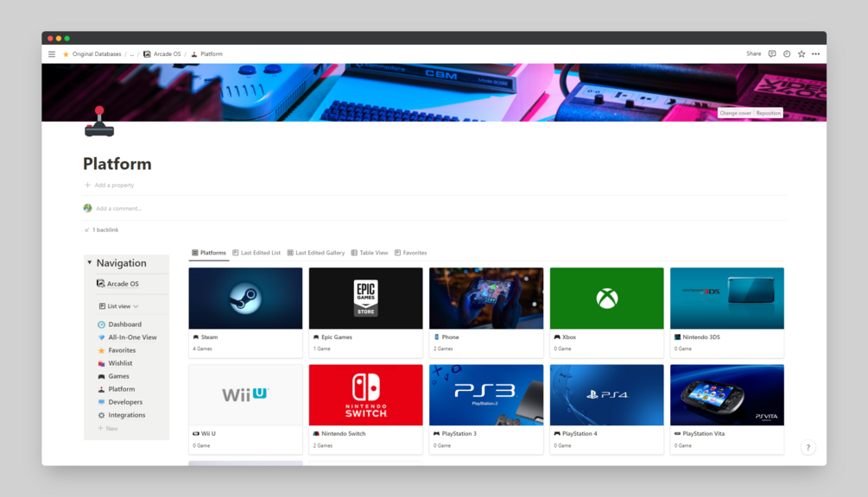This screenshot has height=497, width=868.
Task: Click Developers in Navigation
Action: pos(120,402)
